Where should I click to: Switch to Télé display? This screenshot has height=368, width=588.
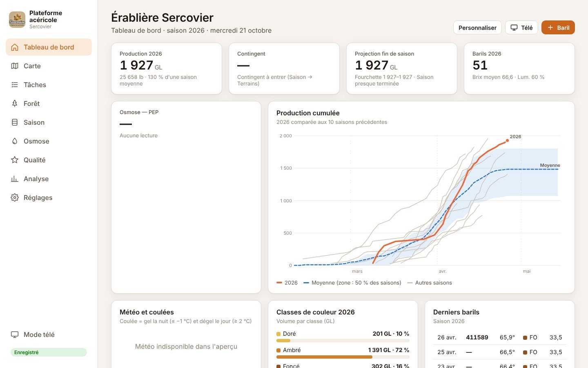[521, 27]
